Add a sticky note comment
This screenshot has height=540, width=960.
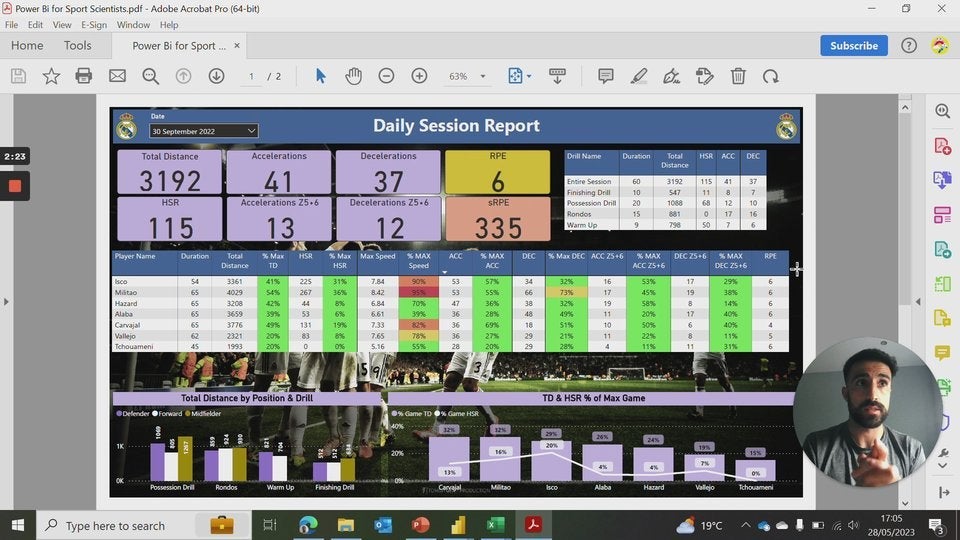[606, 76]
